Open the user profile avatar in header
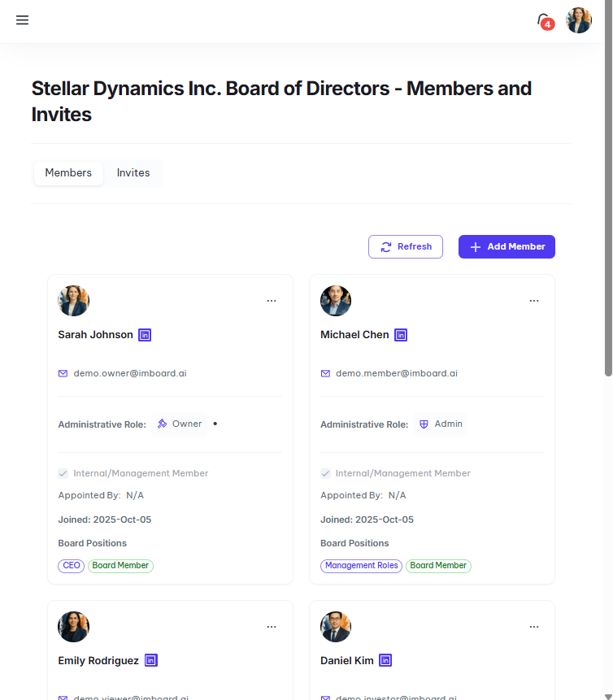This screenshot has height=700, width=613. pyautogui.click(x=579, y=21)
